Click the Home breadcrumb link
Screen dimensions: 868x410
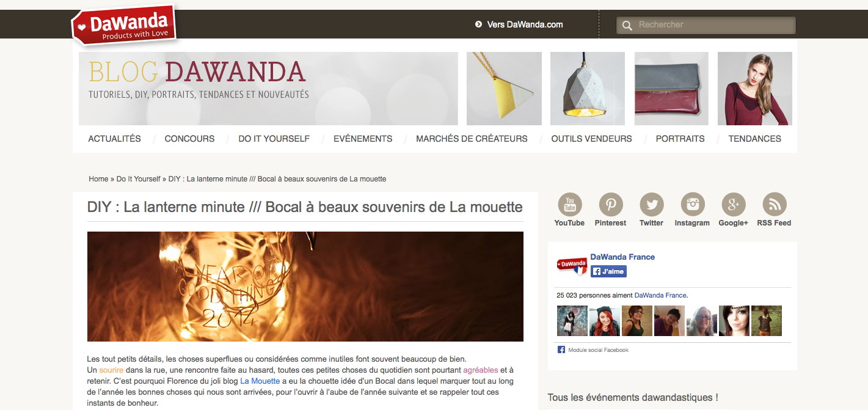pyautogui.click(x=98, y=179)
